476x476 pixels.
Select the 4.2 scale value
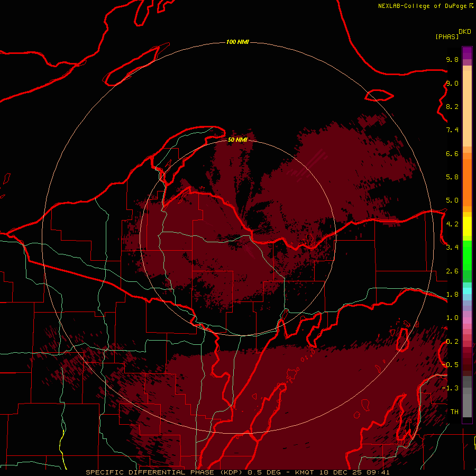pos(452,224)
